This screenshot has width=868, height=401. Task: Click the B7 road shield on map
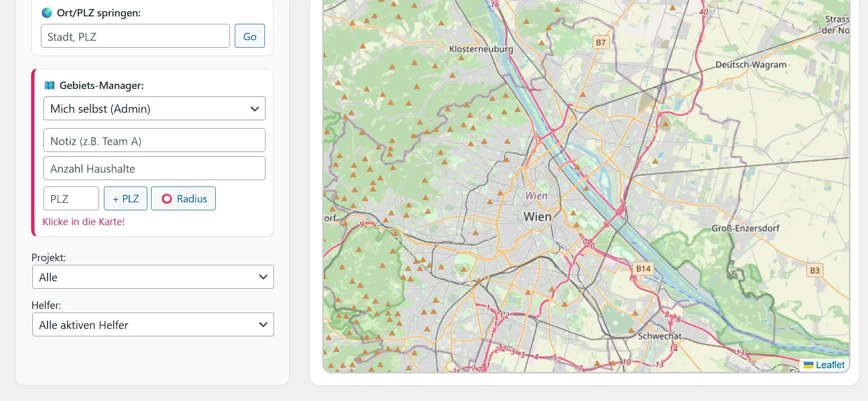pos(600,42)
